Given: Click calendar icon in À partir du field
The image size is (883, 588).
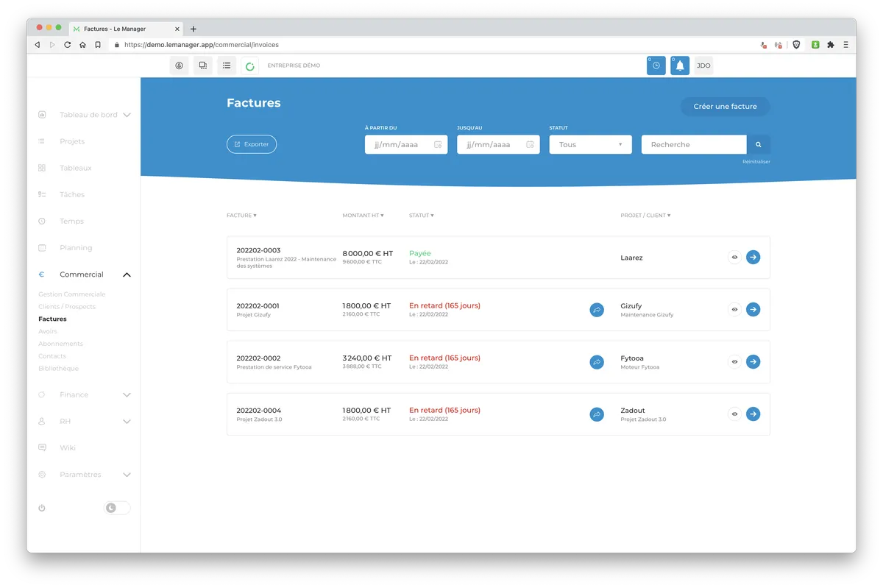Looking at the screenshot, I should 438,144.
